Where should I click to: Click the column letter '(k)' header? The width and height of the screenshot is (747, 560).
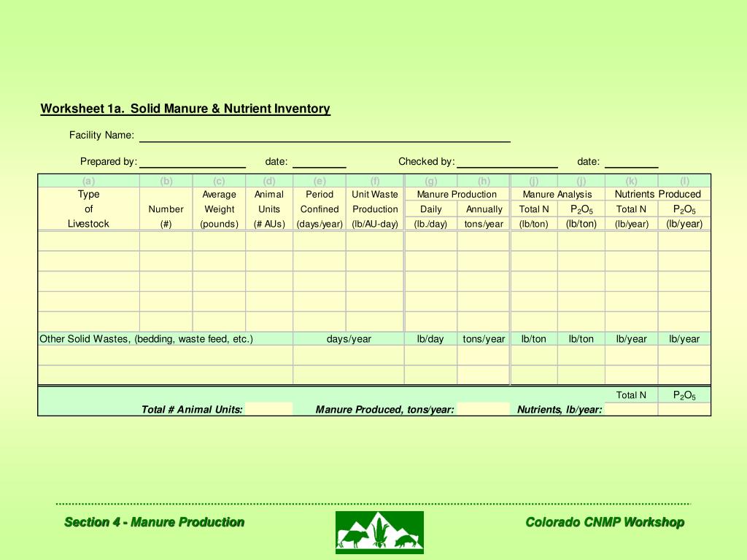click(x=631, y=181)
